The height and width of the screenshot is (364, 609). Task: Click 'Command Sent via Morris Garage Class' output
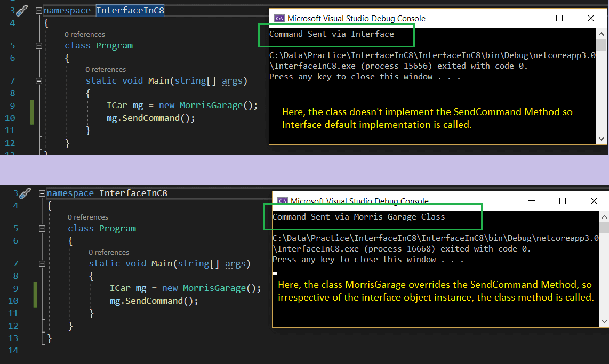(358, 217)
